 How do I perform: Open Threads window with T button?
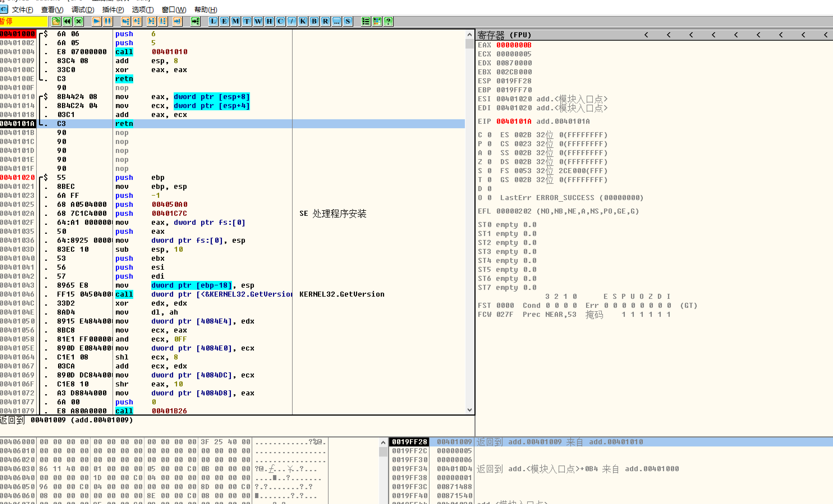tap(247, 22)
